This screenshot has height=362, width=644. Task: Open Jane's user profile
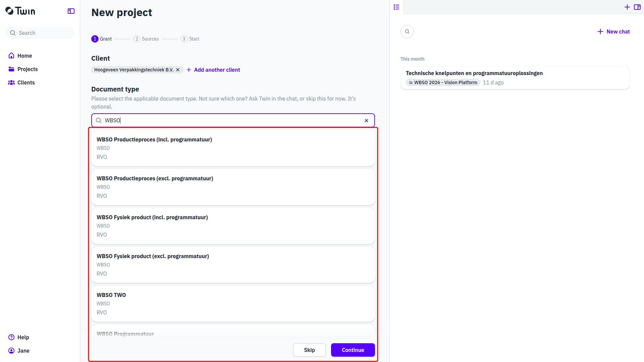pos(23,351)
